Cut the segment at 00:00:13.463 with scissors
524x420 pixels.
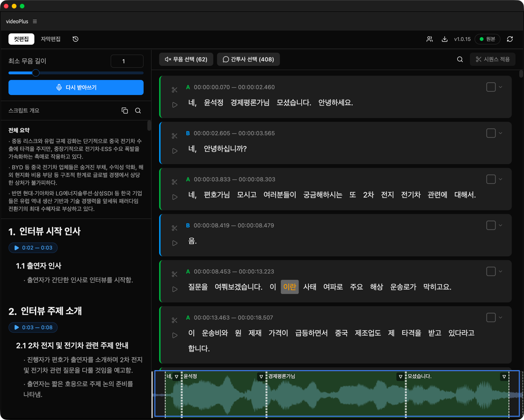point(175,320)
